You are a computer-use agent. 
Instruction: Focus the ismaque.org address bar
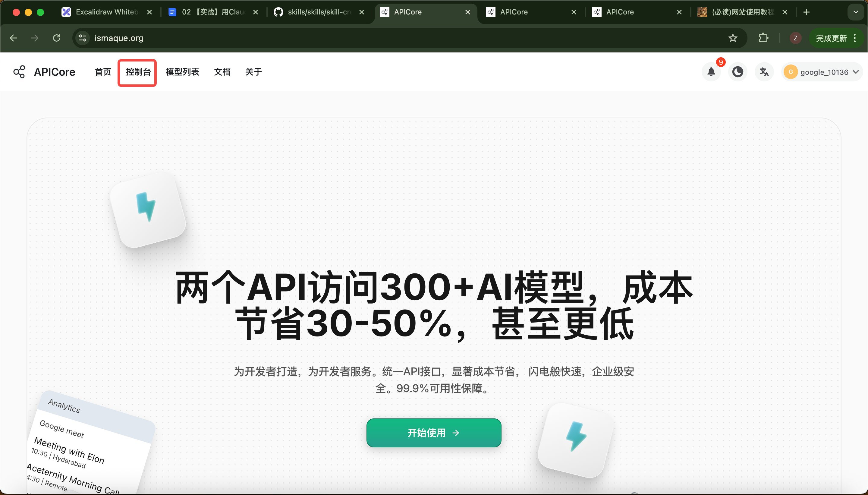[x=410, y=38]
